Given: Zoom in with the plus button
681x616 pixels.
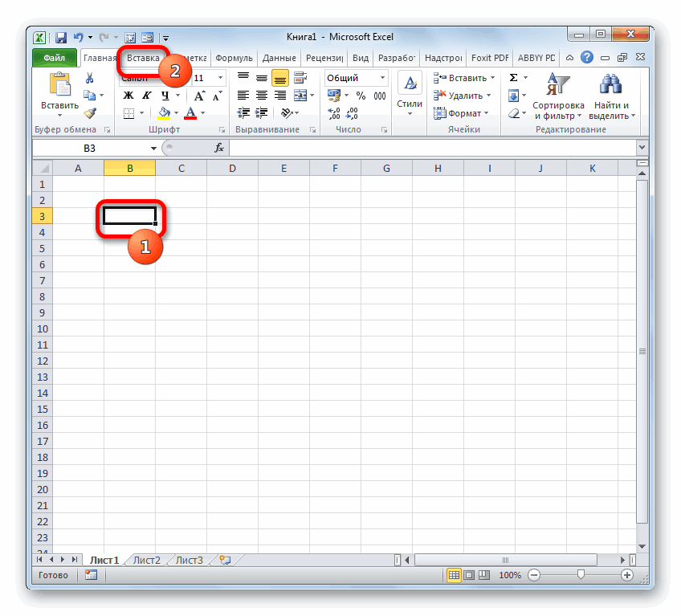Looking at the screenshot, I should [x=626, y=575].
